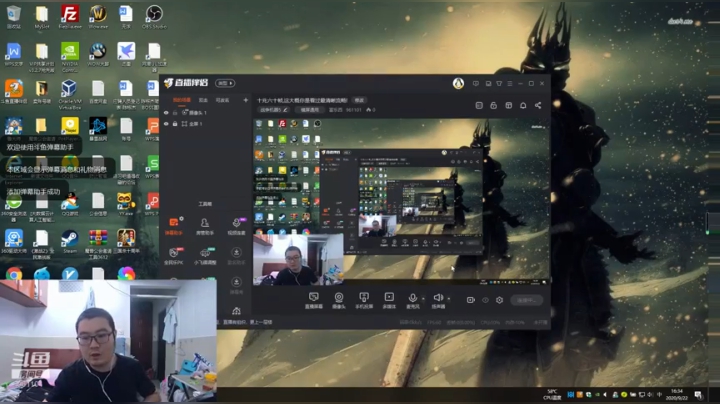Add a new scene with plus button

(246, 100)
